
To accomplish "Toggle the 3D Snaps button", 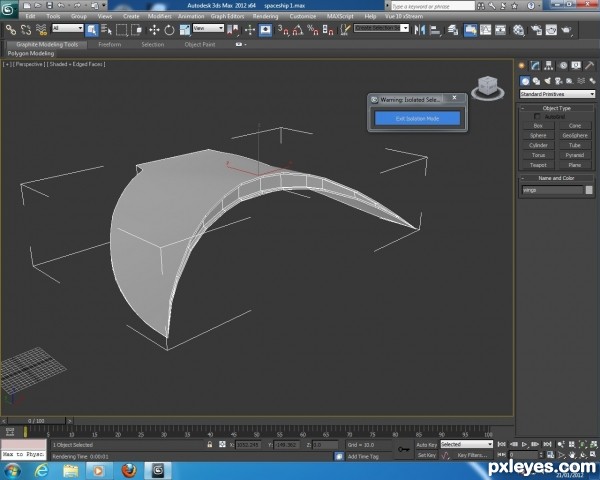I will coord(283,30).
